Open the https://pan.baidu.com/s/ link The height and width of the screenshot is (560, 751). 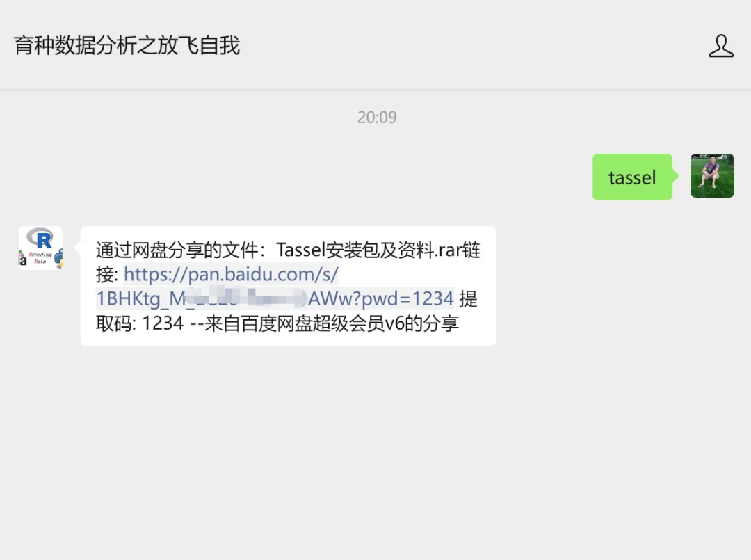pos(231,274)
